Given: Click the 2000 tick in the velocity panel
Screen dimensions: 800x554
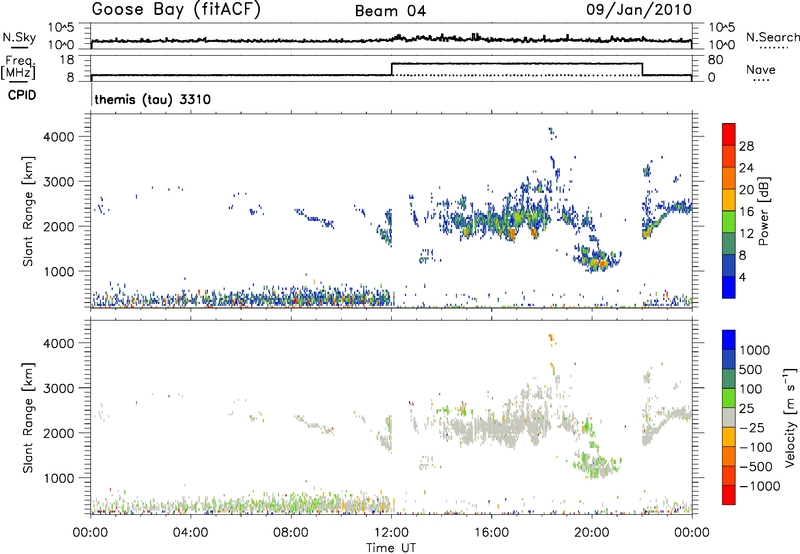Looking at the screenshot, I should pos(58,433).
